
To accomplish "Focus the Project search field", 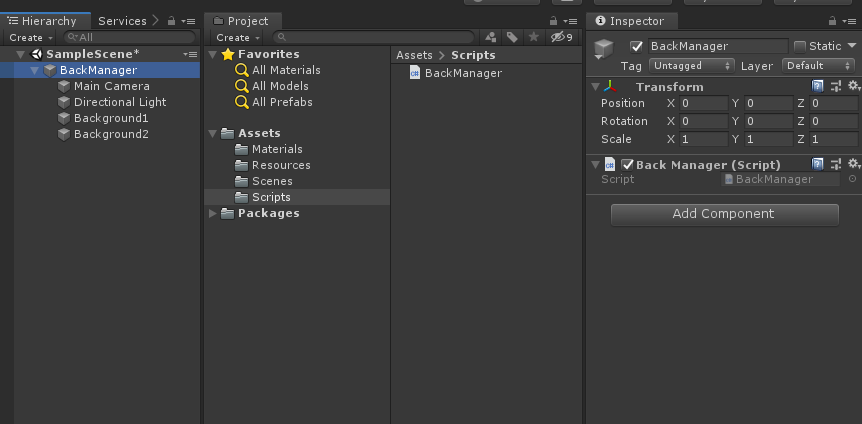I will click(x=375, y=37).
